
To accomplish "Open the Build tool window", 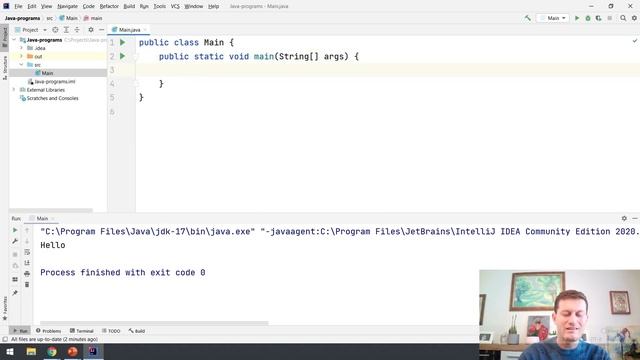I will pos(137,331).
